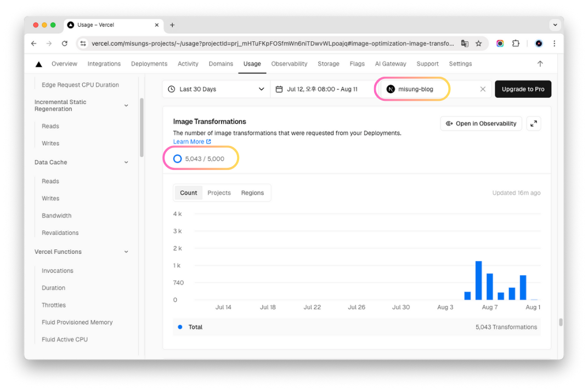Image resolution: width=588 pixels, height=392 pixels.
Task: Click the tallest blue bar in chart
Action: click(x=478, y=281)
